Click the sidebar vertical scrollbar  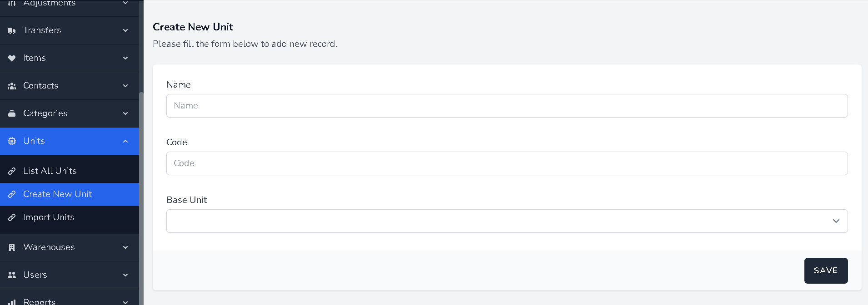(141, 195)
